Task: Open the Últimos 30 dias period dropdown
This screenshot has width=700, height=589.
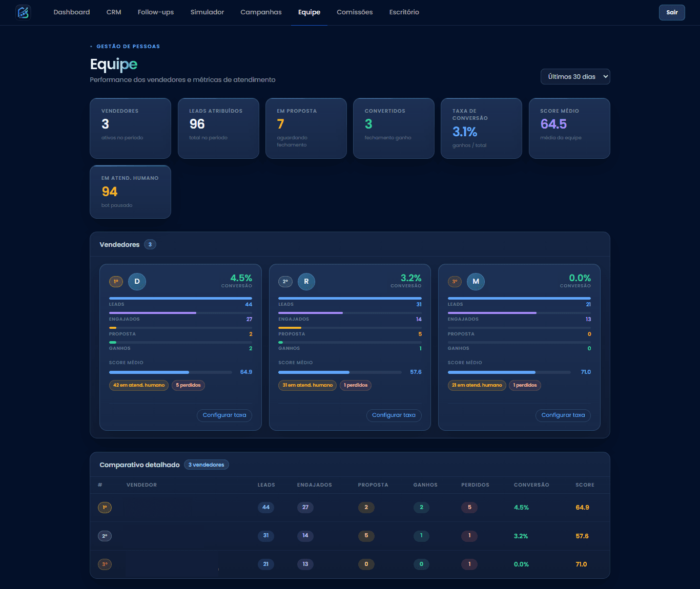Action: [x=575, y=76]
